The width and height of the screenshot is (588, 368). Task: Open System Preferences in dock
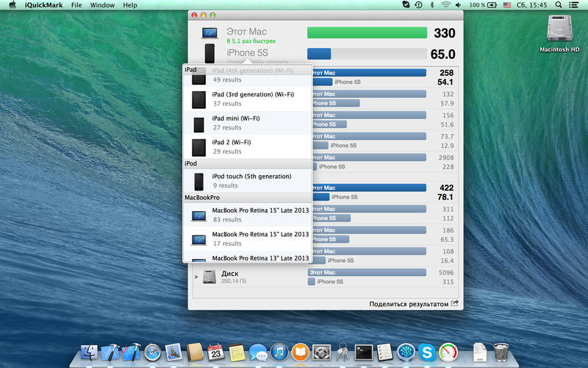click(x=321, y=353)
